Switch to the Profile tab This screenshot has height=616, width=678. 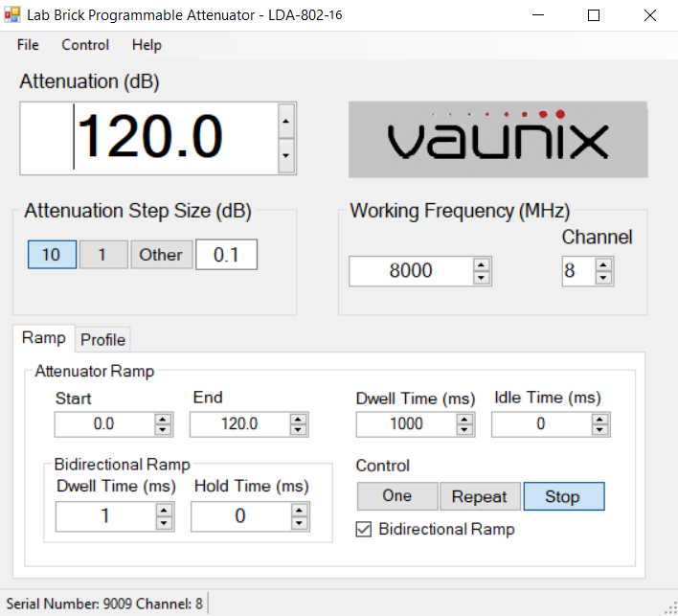[102, 340]
